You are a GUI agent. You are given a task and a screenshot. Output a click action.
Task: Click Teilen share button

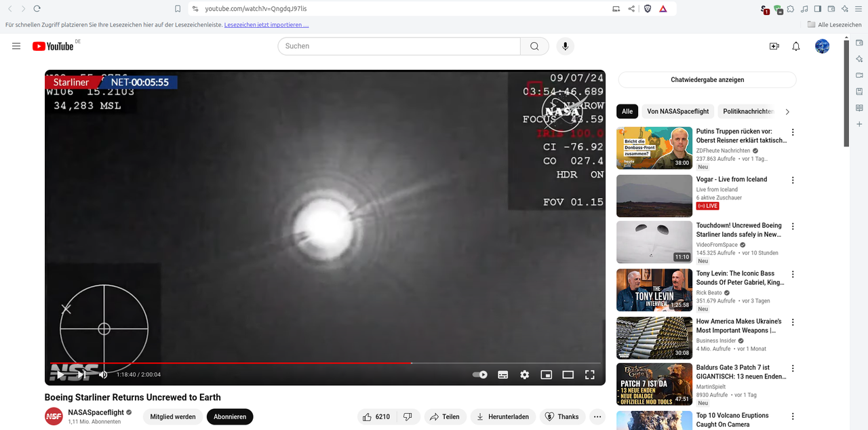tap(445, 416)
